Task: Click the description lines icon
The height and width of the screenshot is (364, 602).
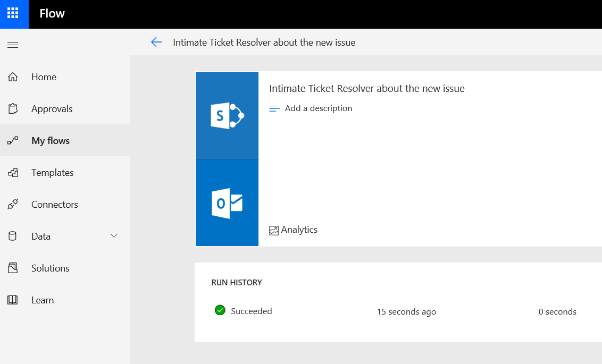Action: coord(274,109)
